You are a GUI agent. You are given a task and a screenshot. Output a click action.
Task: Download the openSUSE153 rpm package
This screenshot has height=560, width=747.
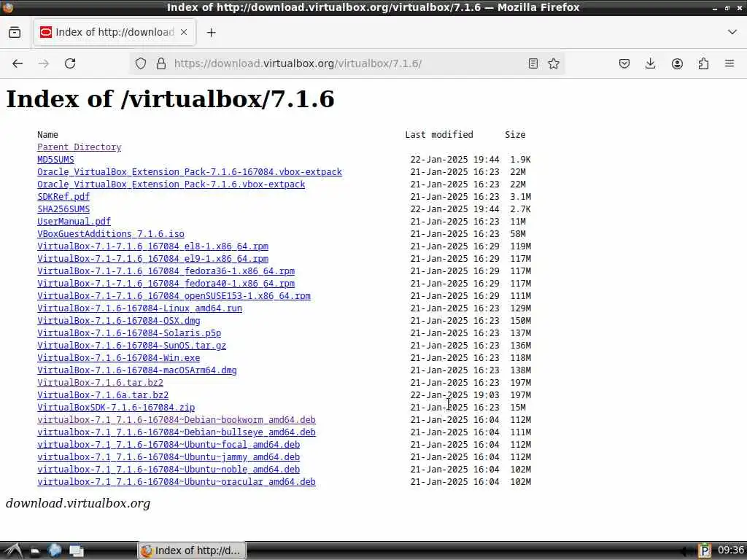click(174, 296)
